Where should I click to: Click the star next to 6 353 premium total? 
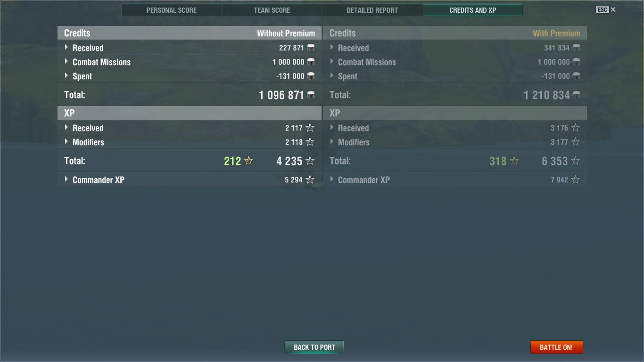(575, 161)
